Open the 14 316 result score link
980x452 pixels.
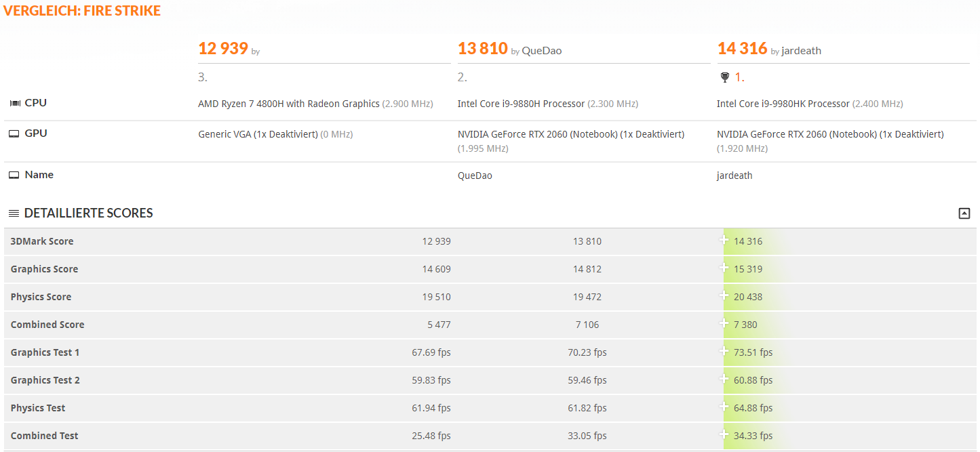point(743,48)
